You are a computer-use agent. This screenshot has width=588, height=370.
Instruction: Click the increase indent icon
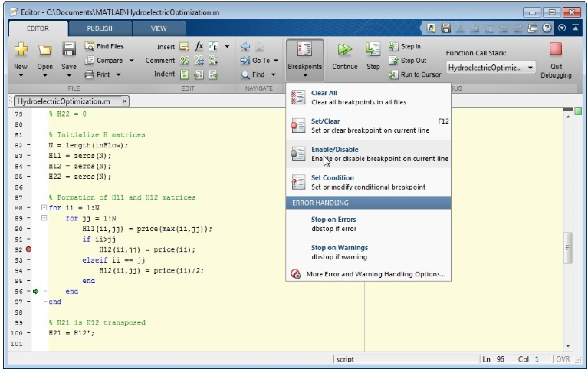199,74
